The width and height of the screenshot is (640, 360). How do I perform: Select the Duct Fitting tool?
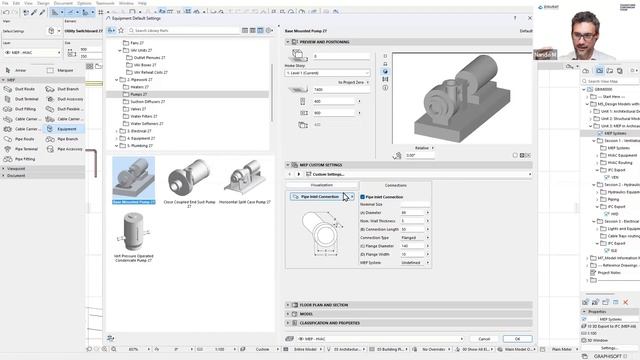pyautogui.click(x=20, y=109)
